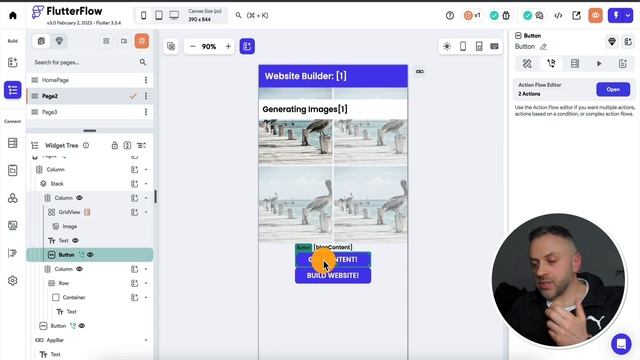Increase canvas zoom with plus button
640x360 pixels.
point(229,47)
